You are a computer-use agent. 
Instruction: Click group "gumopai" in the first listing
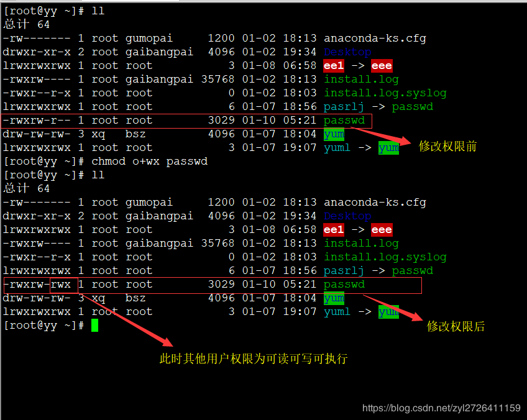point(149,39)
